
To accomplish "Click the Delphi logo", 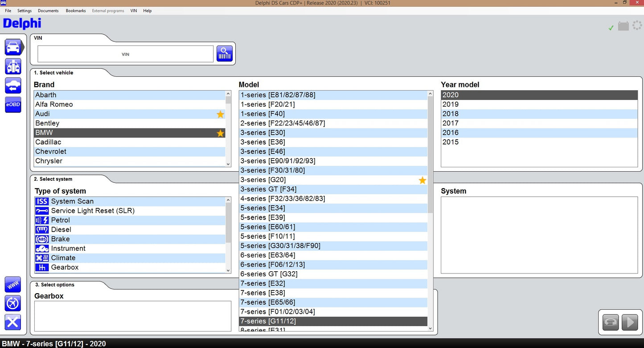I will tap(22, 24).
